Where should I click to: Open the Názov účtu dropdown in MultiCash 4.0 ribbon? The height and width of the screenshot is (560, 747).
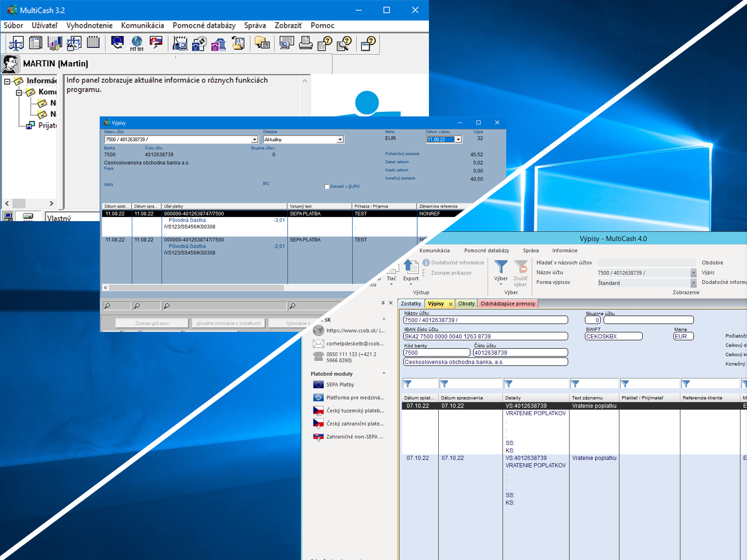[693, 273]
